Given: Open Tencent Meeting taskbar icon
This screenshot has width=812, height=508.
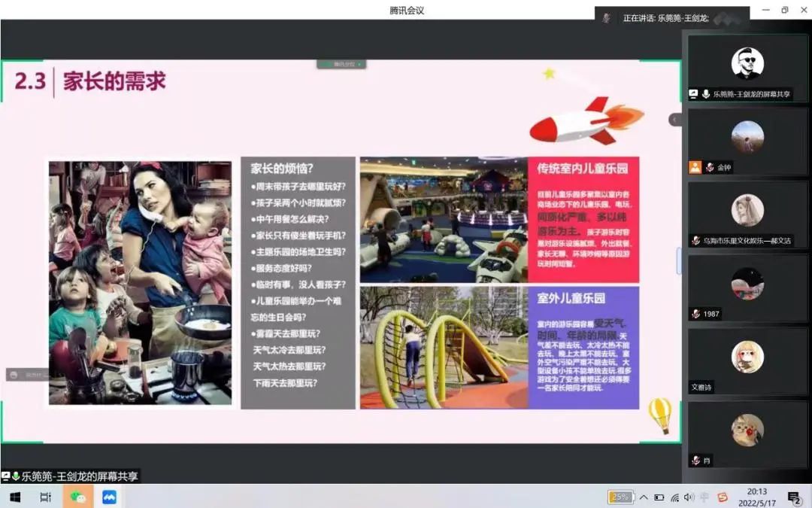Looking at the screenshot, I should pos(110,497).
